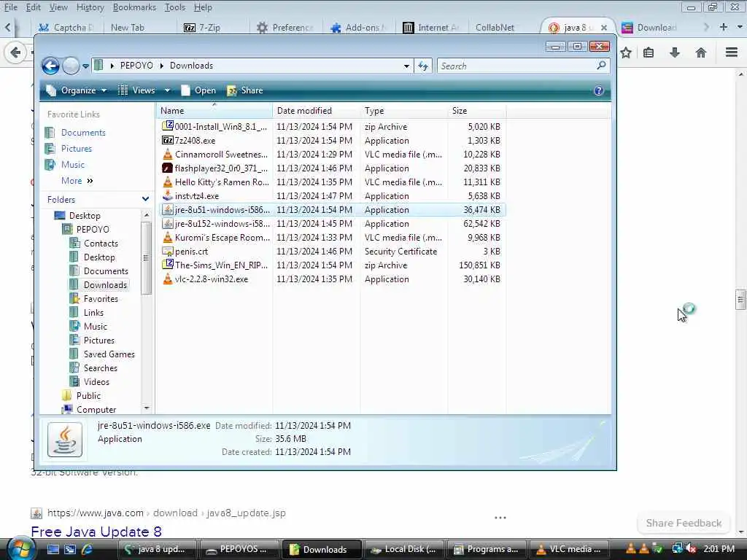
Task: Open Explorer help via the question mark icon
Action: [599, 90]
